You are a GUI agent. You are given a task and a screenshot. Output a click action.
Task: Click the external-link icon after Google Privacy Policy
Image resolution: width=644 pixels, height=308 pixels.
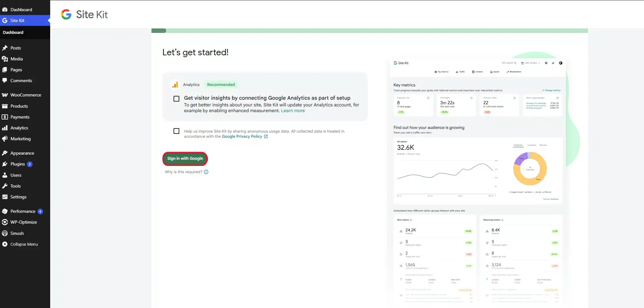click(x=266, y=136)
